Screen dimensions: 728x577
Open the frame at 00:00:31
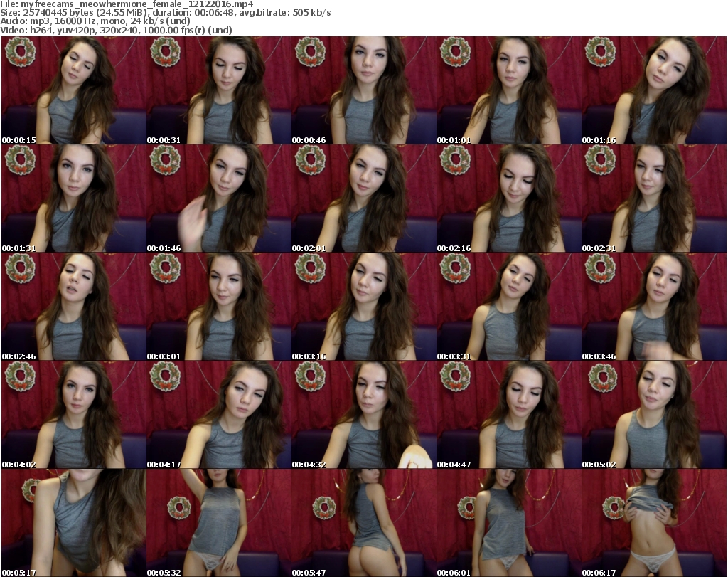219,90
